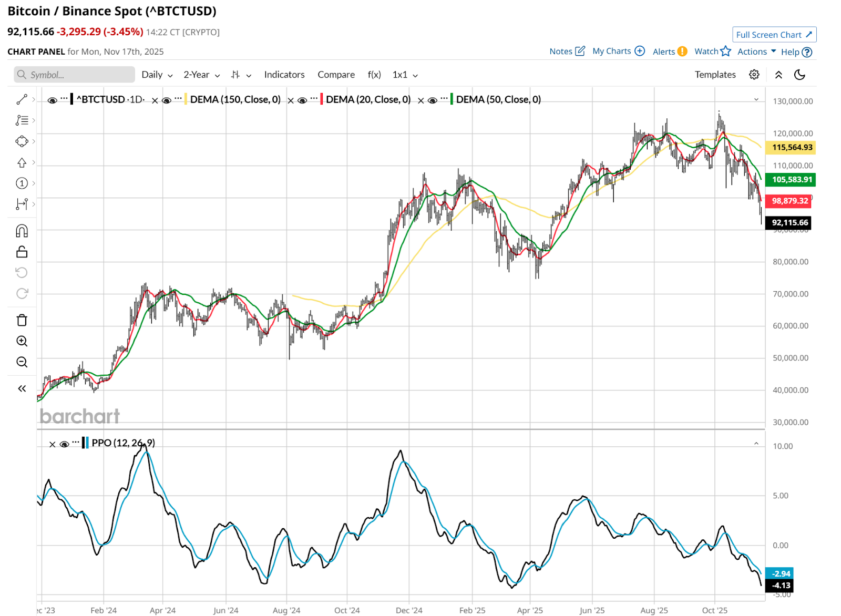Hide the DEMA (150, Close, 0) indicator
This screenshot has height=616, width=841.
[167, 100]
